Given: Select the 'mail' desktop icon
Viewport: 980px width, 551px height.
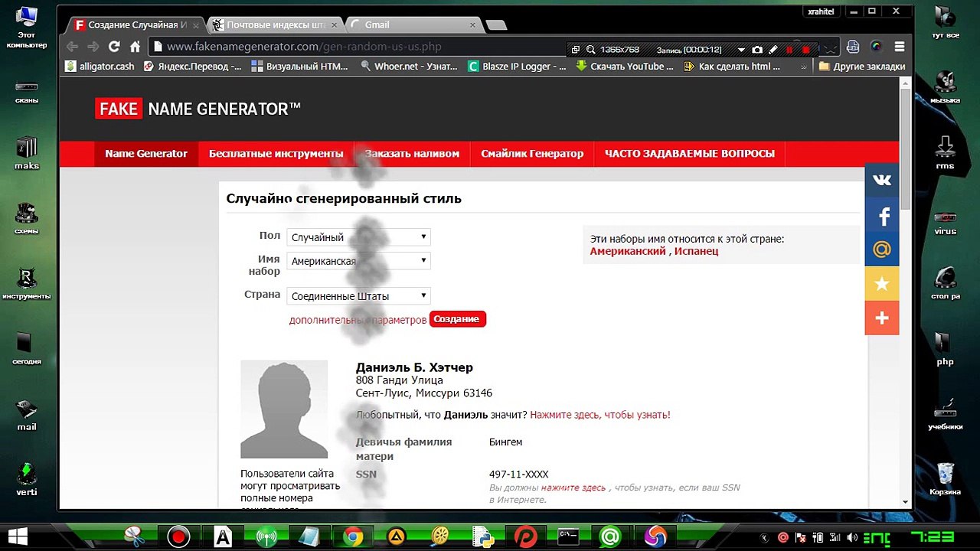Looking at the screenshot, I should (x=27, y=415).
